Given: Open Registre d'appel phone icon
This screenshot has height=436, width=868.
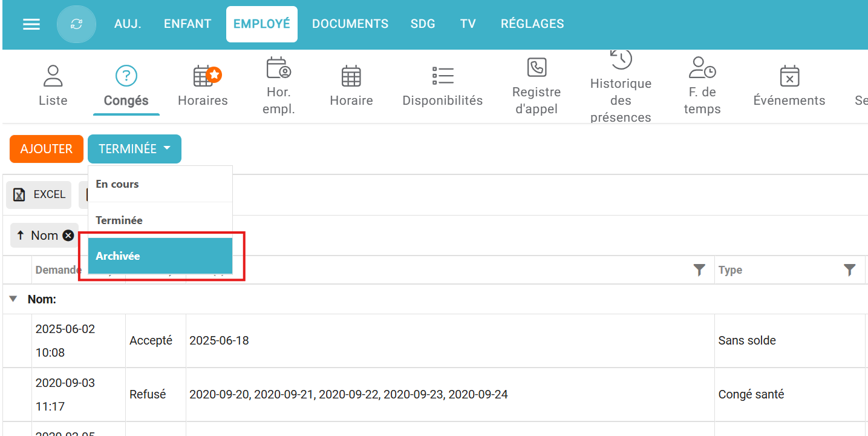Looking at the screenshot, I should click(537, 67).
